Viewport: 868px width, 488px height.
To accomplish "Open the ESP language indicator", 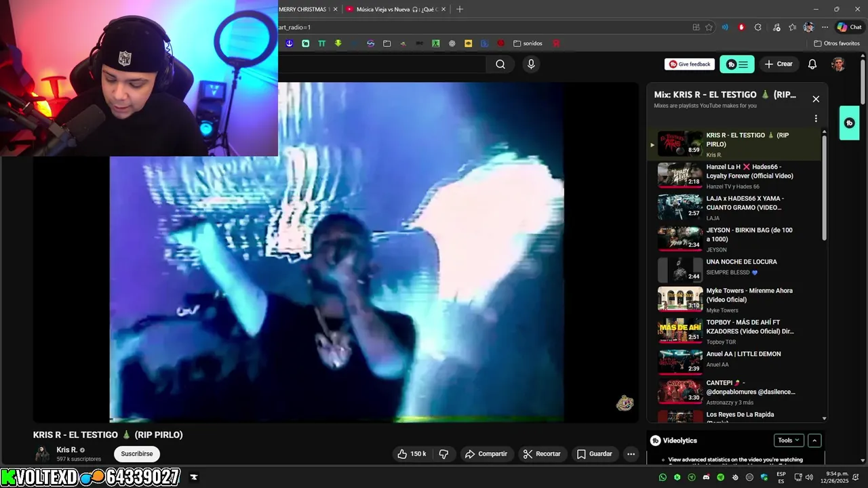I will [781, 477].
